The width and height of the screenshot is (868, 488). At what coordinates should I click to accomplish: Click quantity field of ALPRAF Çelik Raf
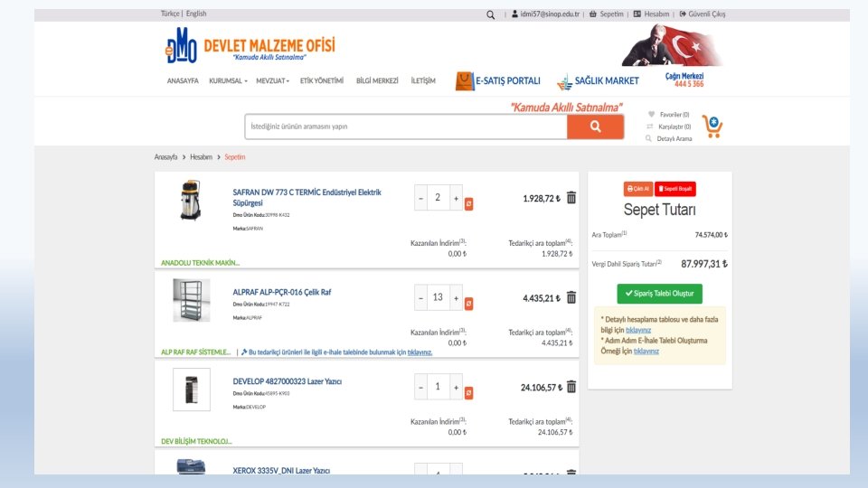(438, 297)
